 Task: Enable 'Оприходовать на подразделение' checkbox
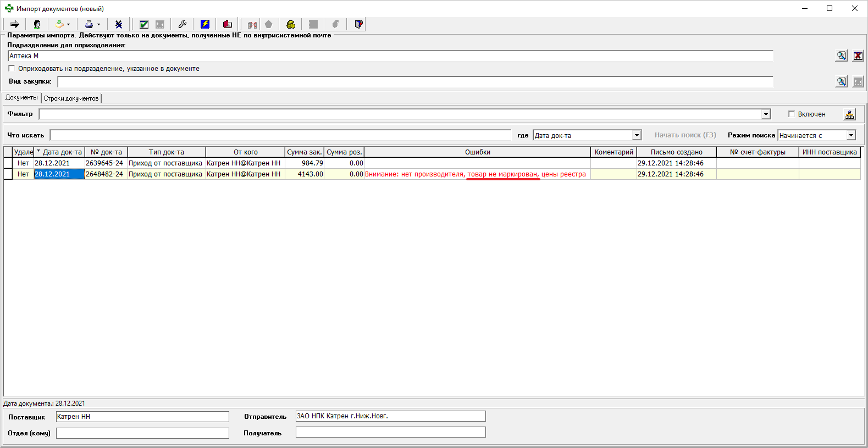(x=12, y=69)
